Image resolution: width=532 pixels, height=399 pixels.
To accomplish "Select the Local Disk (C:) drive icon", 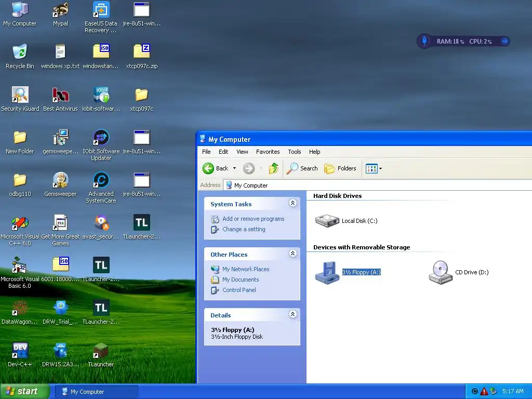I will pyautogui.click(x=327, y=220).
